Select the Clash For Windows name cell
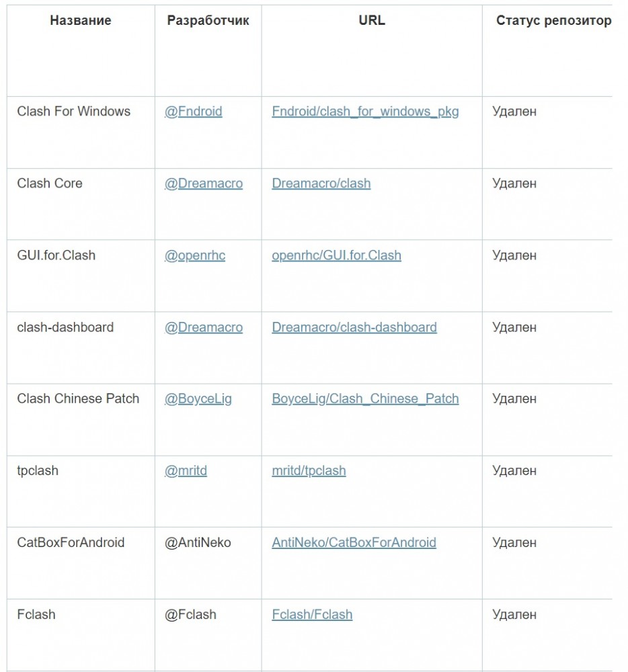 pos(74,112)
